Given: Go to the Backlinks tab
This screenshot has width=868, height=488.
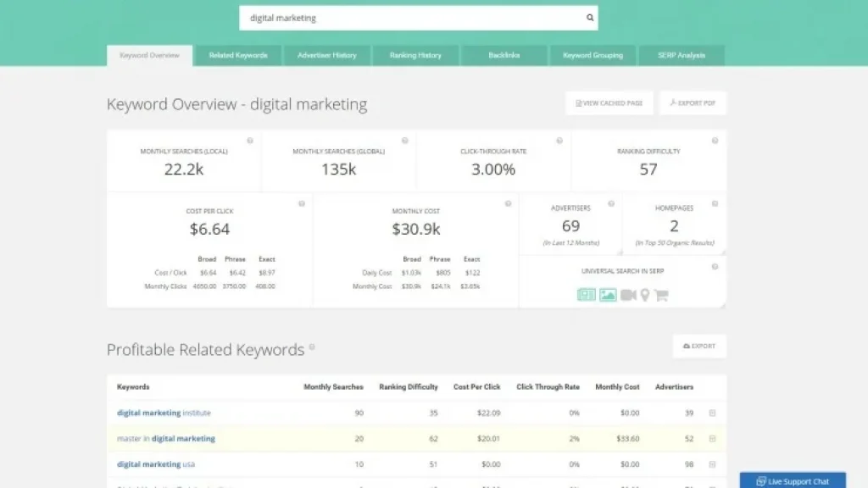Looking at the screenshot, I should 504,56.
